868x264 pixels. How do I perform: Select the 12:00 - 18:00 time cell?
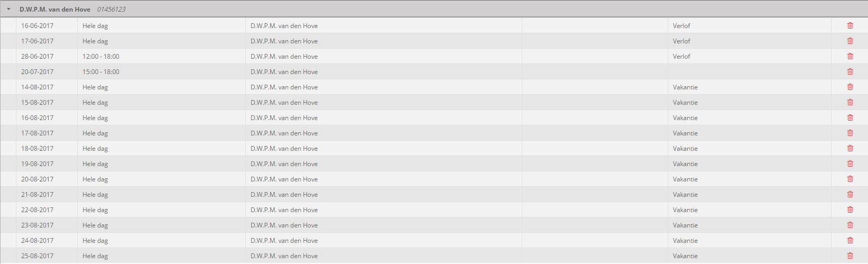[161, 56]
